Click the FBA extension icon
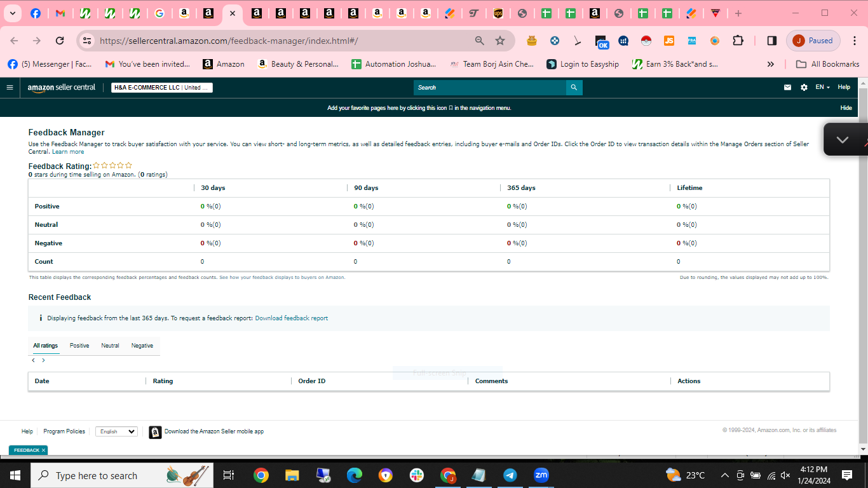The height and width of the screenshot is (488, 868). tap(692, 41)
